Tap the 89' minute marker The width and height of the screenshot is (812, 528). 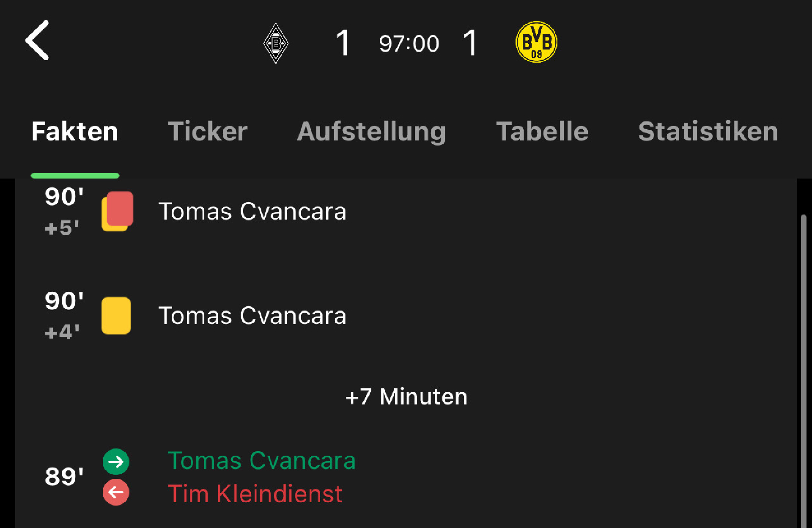point(64,476)
